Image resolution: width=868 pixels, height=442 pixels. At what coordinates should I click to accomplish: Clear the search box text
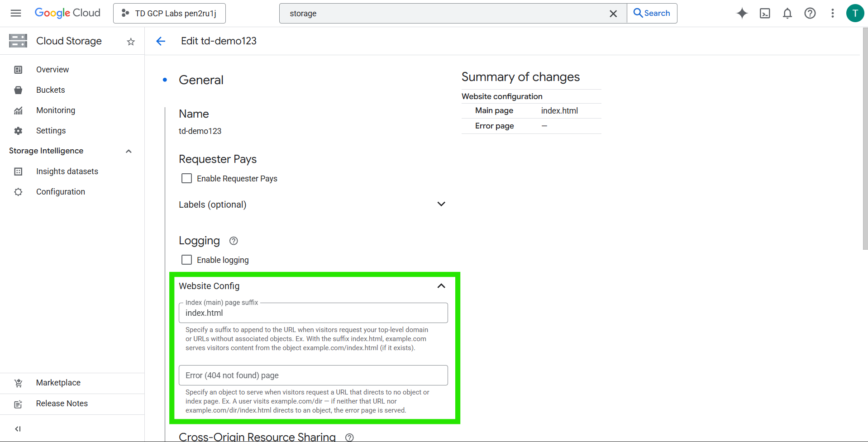point(613,14)
